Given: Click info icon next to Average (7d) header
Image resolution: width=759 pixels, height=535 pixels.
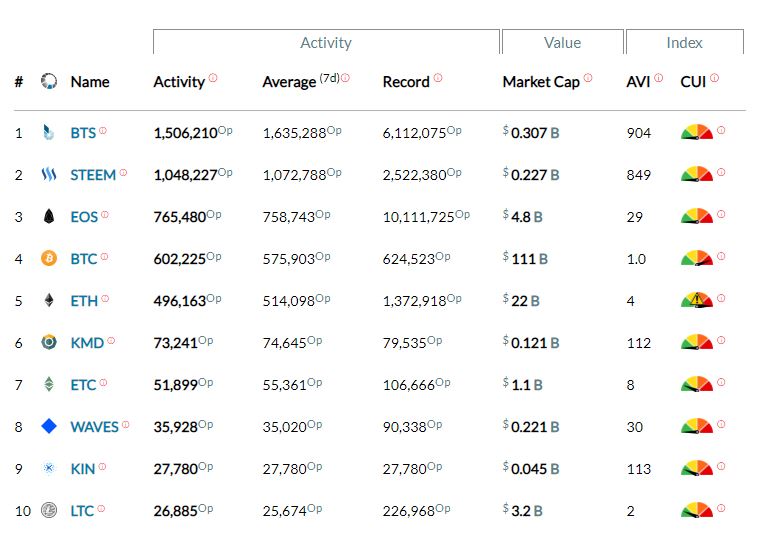Looking at the screenshot, I should click(345, 77).
